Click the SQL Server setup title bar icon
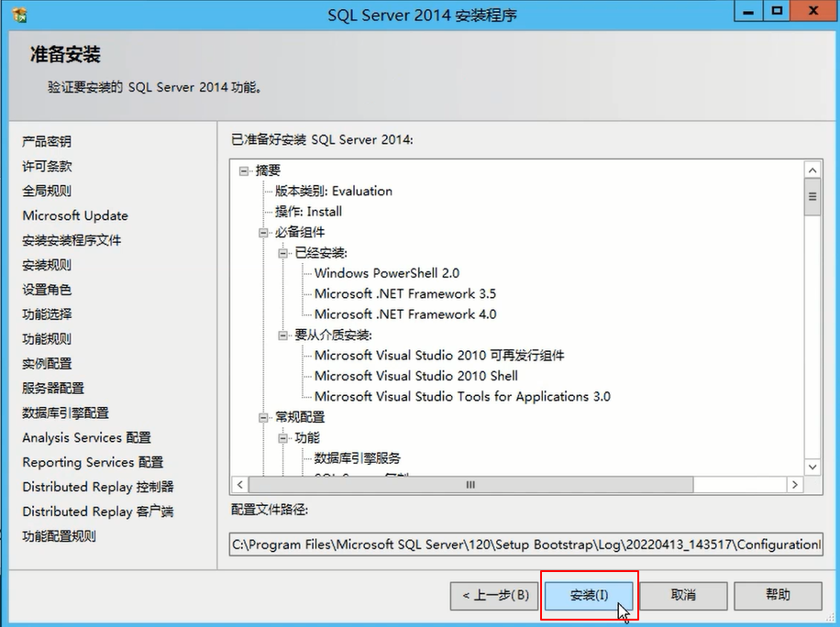840x627 pixels. click(18, 15)
